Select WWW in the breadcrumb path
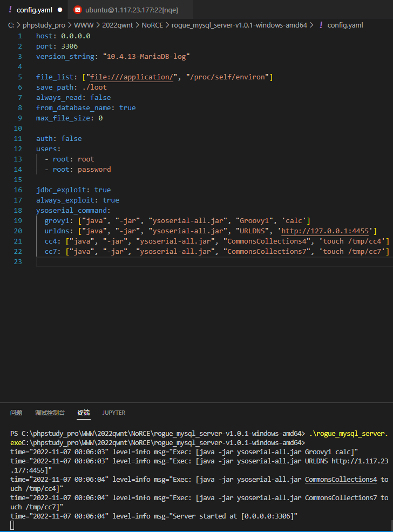 click(84, 25)
